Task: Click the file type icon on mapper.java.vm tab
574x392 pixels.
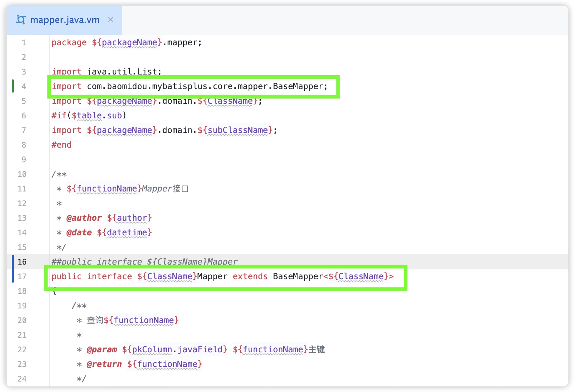Action: point(21,20)
